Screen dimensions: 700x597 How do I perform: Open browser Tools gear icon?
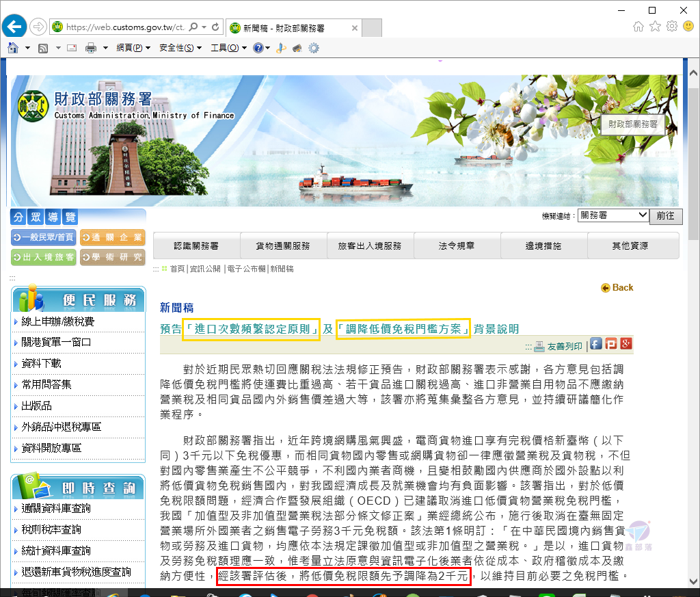point(671,27)
